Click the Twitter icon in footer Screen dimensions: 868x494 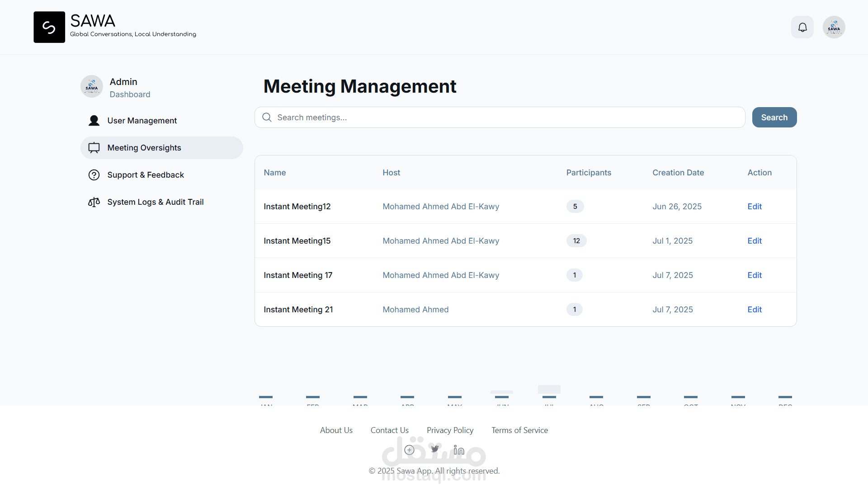coord(434,449)
